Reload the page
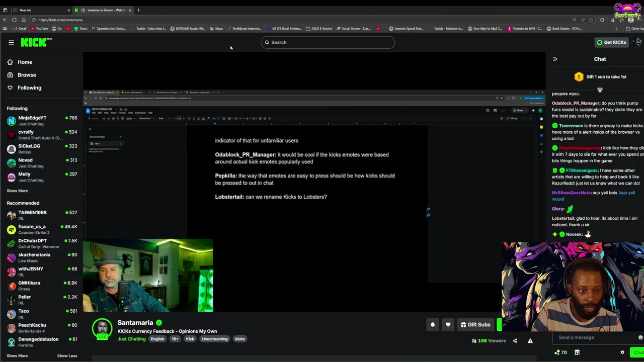 tap(14, 20)
